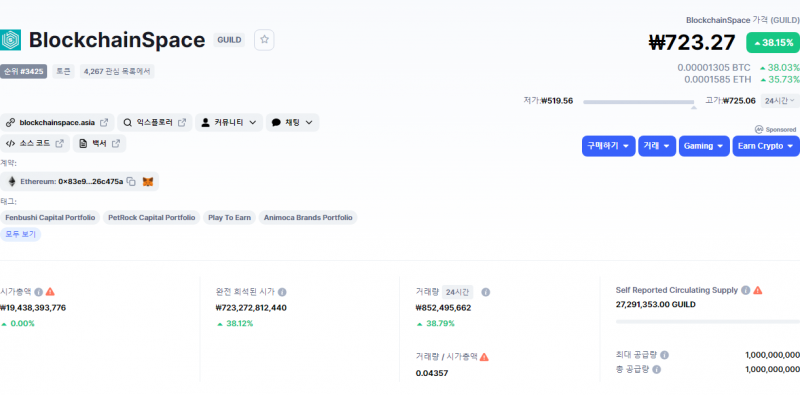Select the Play To Earn tag
This screenshot has height=395, width=800.
click(230, 218)
